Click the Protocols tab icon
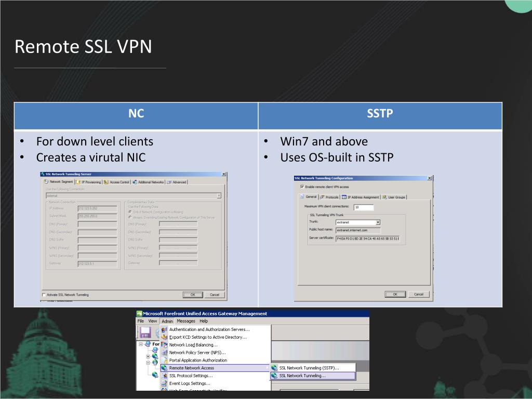This screenshot has height=399, width=532. coord(322,197)
